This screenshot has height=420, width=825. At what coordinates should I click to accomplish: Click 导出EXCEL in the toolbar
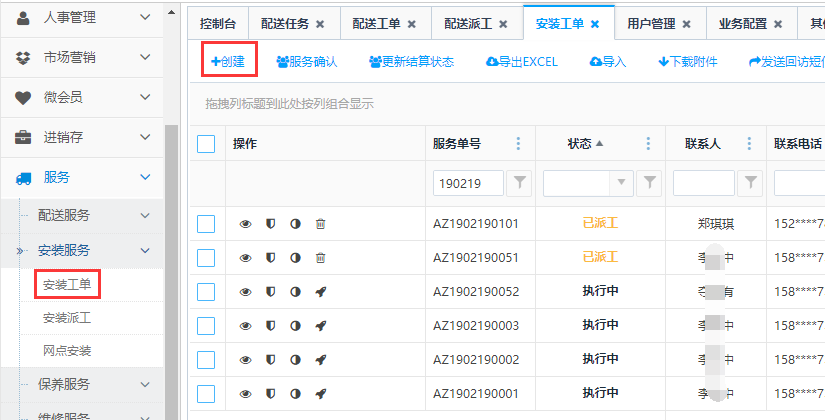coord(521,62)
